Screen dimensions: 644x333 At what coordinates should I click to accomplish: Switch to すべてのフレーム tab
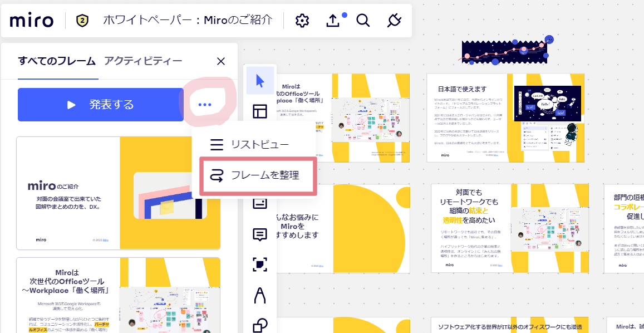pyautogui.click(x=57, y=61)
